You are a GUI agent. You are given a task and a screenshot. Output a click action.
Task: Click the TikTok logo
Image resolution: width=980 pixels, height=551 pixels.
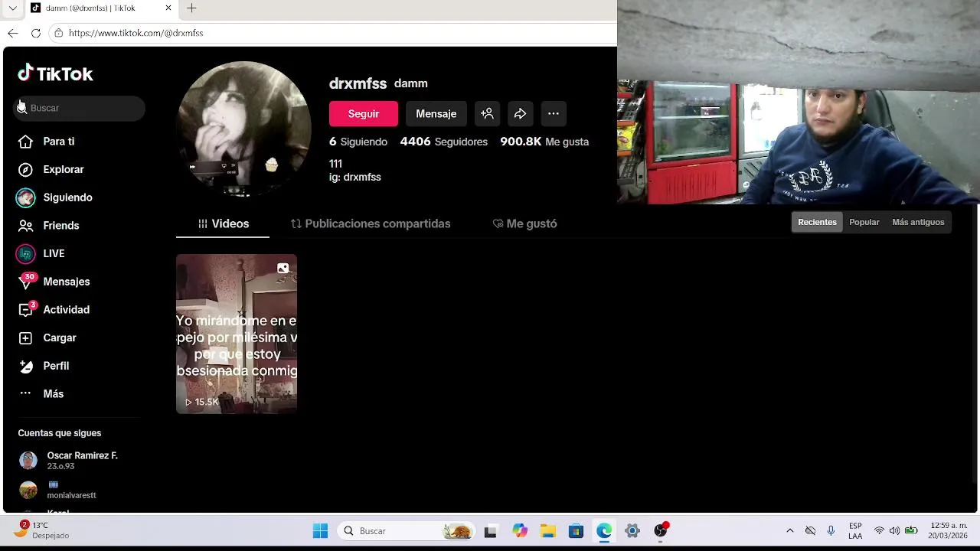point(55,73)
